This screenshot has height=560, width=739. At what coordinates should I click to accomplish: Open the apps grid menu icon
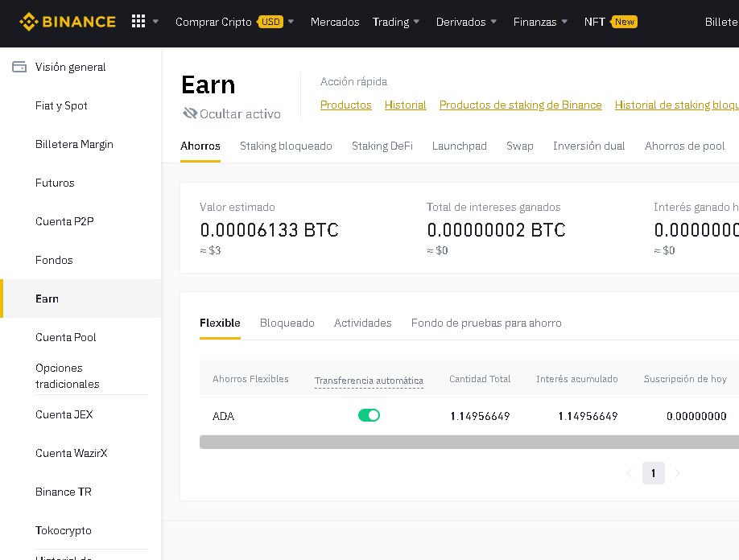(x=138, y=21)
